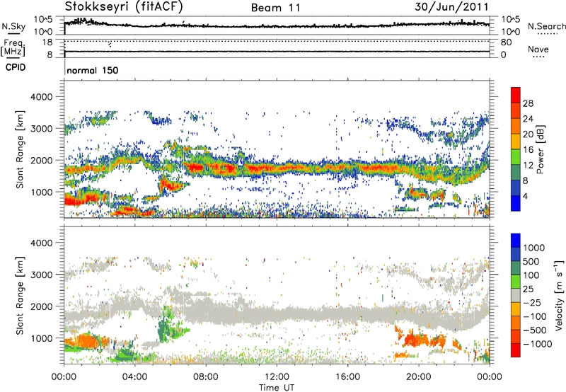Click the 'Power [dB]' colorbar label
Screen dimensions: 566x392
[540, 149]
